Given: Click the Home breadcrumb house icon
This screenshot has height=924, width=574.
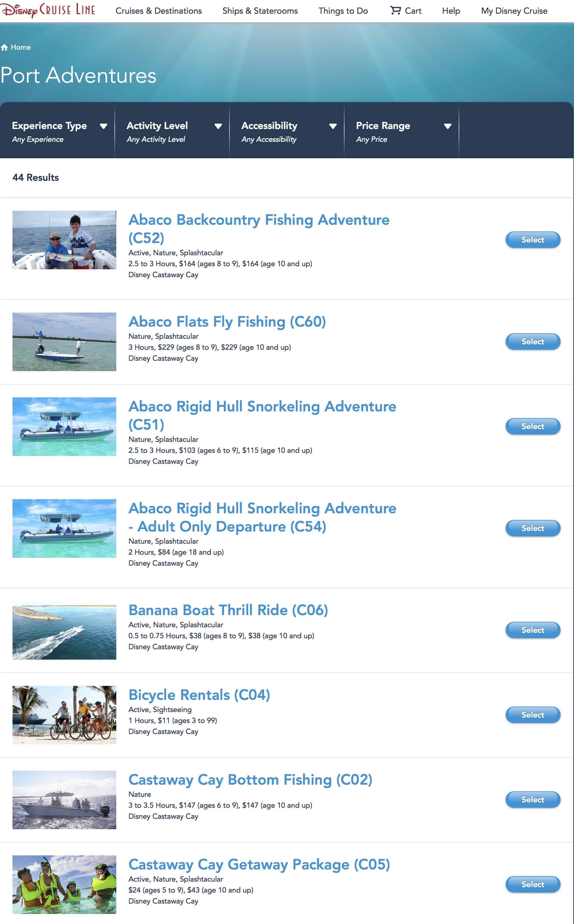Looking at the screenshot, I should (x=5, y=47).
